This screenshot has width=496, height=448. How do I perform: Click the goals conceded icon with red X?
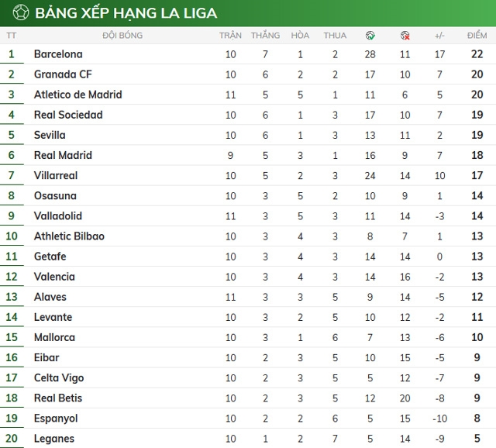[x=405, y=36]
